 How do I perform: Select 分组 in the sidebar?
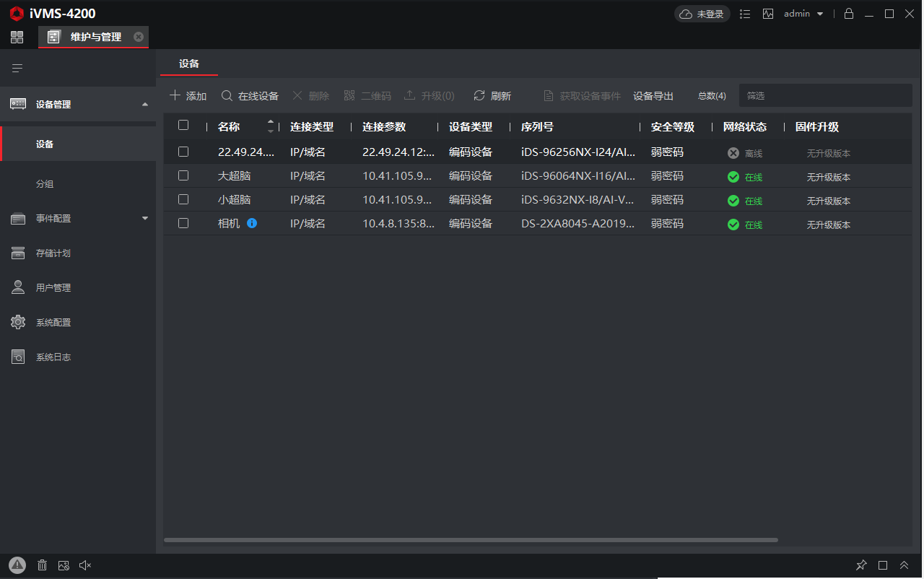(x=45, y=184)
